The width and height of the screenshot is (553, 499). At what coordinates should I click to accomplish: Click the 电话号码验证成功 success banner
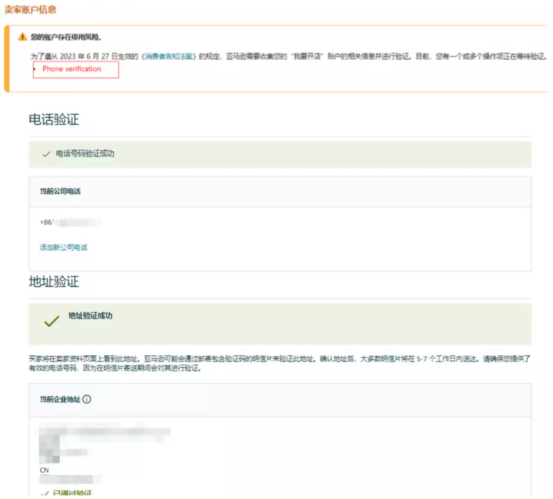click(280, 154)
